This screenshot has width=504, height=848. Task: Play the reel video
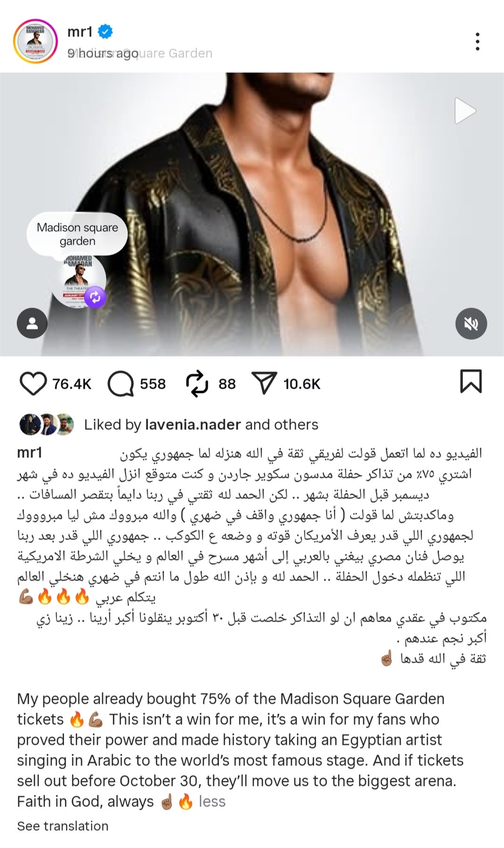[x=465, y=111]
